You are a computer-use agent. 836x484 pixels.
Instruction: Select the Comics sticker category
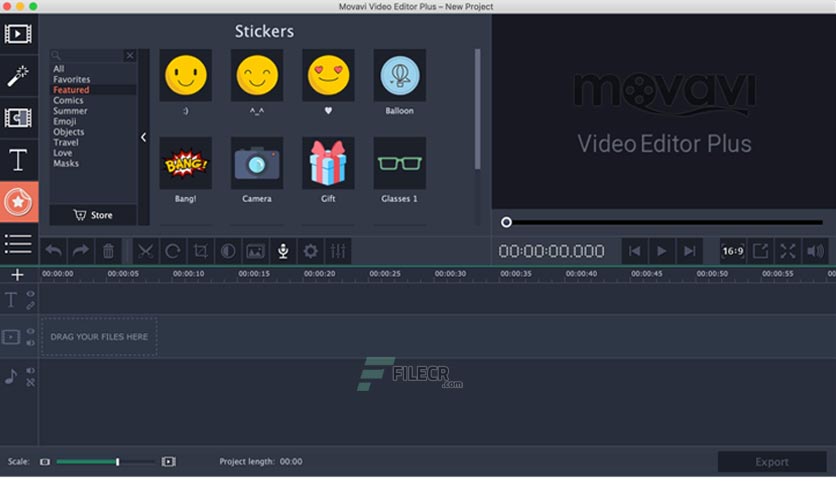tap(68, 100)
